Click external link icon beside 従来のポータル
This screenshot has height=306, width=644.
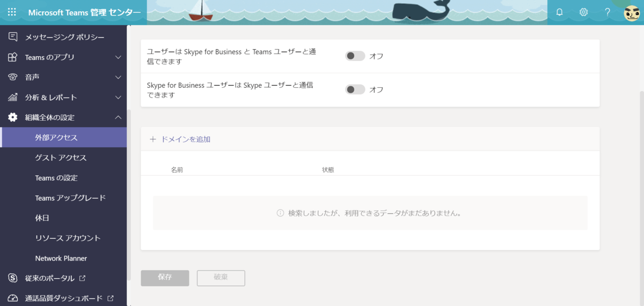[82, 278]
